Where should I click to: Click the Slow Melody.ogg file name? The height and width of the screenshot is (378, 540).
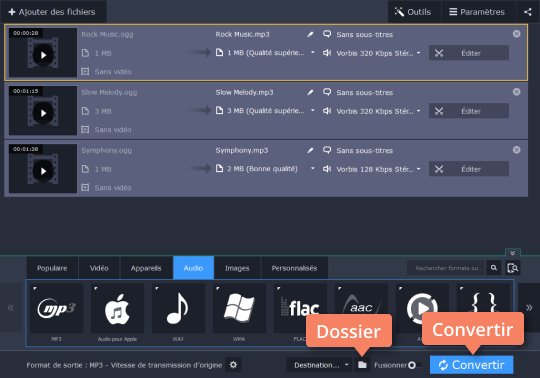(x=109, y=92)
